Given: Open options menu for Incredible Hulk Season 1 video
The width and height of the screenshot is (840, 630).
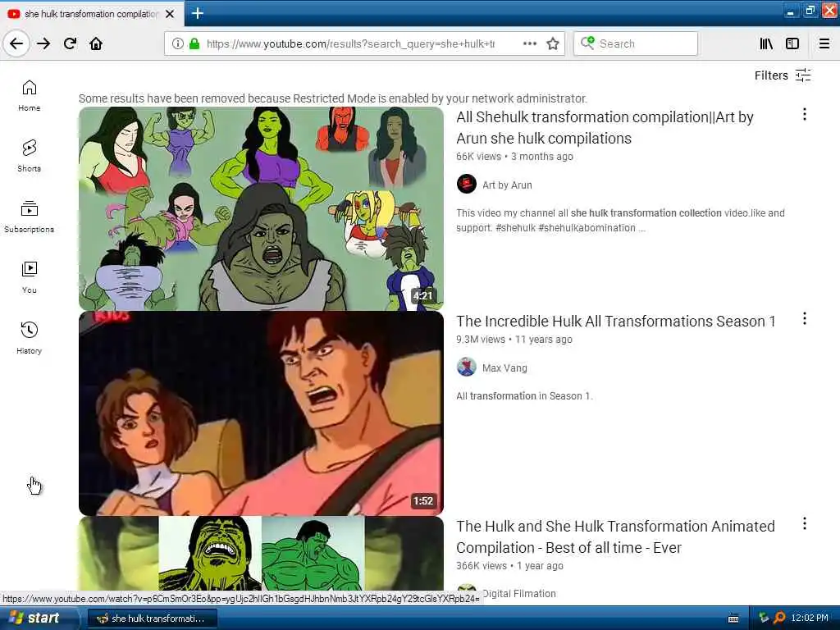Looking at the screenshot, I should [x=805, y=319].
